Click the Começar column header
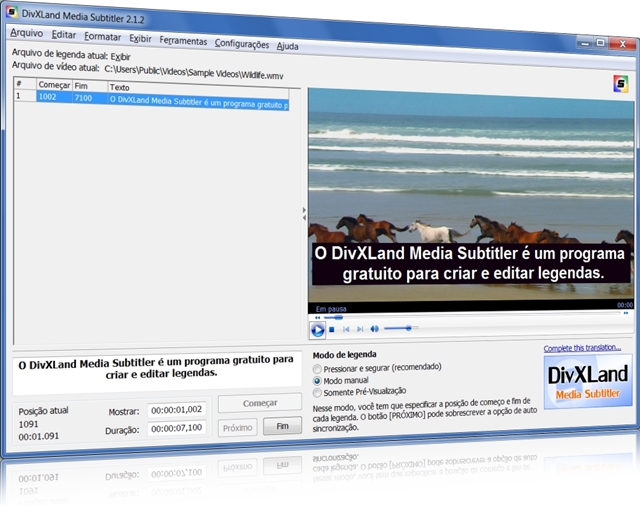Viewport: 640px width, 506px height. point(54,85)
